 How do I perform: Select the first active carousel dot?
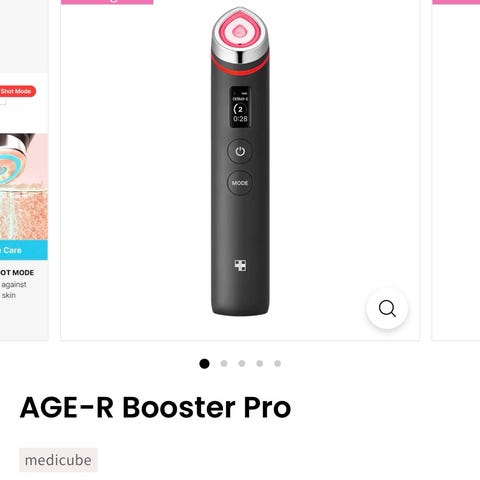click(x=204, y=364)
